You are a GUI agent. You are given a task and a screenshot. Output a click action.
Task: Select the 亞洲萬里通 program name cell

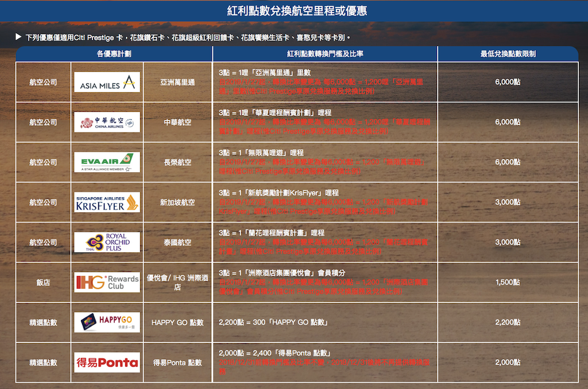[177, 82]
